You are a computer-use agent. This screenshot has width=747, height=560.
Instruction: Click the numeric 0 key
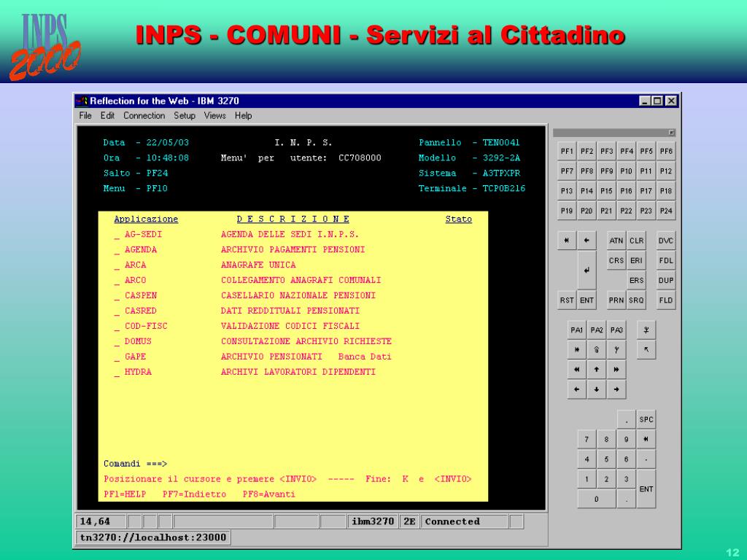pos(597,499)
